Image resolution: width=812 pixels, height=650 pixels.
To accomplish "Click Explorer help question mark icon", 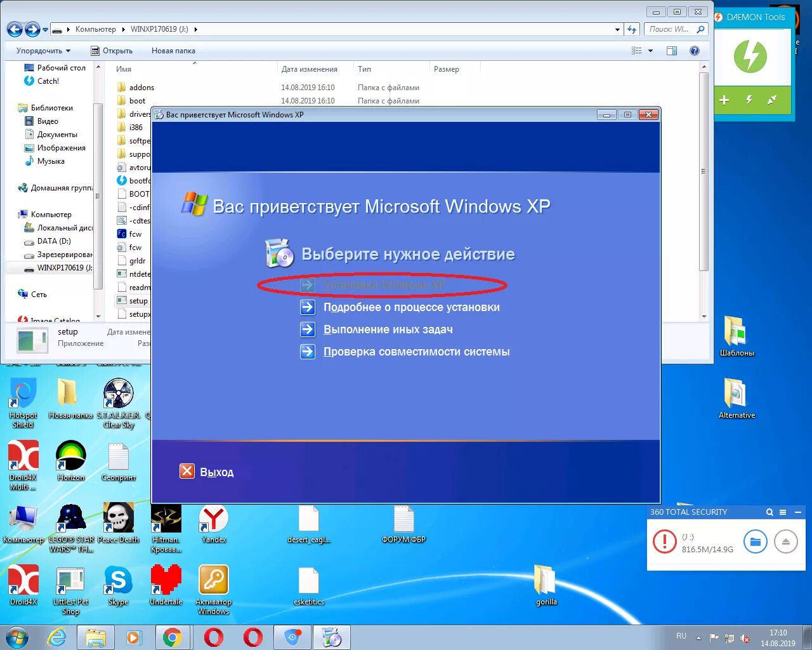I will click(x=695, y=51).
